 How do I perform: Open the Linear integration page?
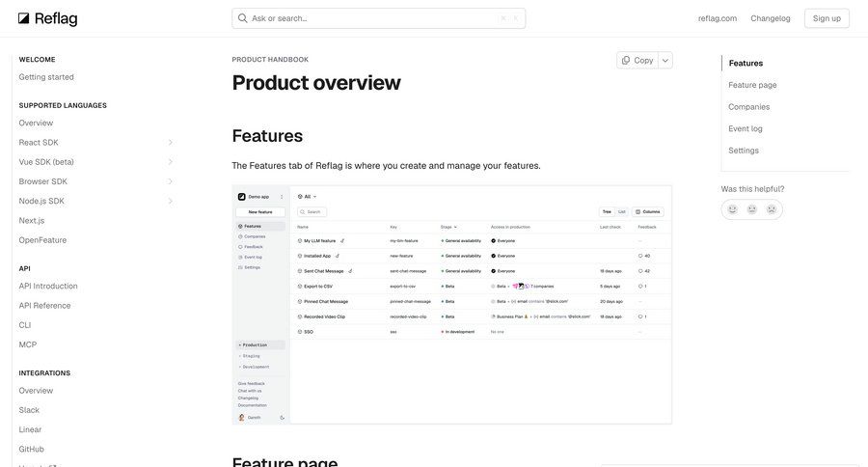click(x=31, y=429)
